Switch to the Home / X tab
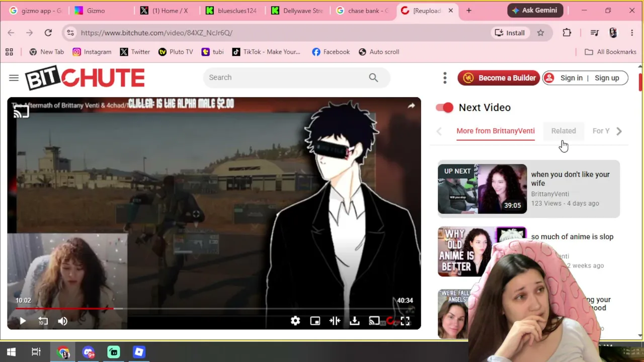Image resolution: width=644 pixels, height=362 pixels. [x=165, y=11]
